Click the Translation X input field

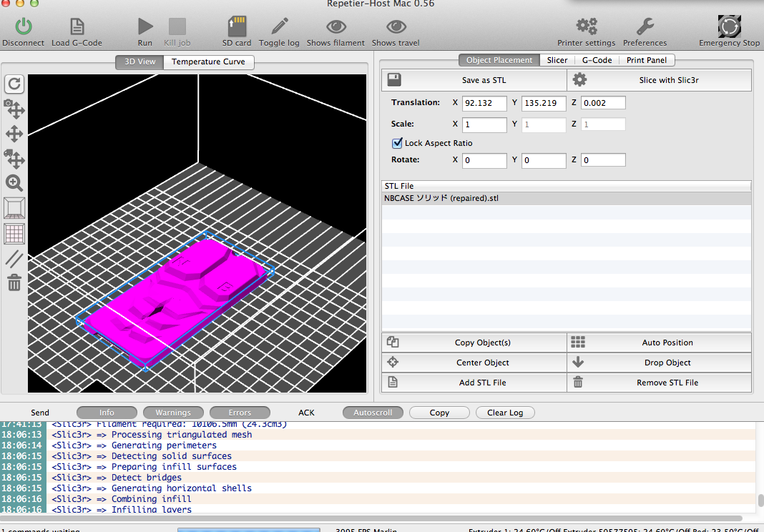point(484,103)
